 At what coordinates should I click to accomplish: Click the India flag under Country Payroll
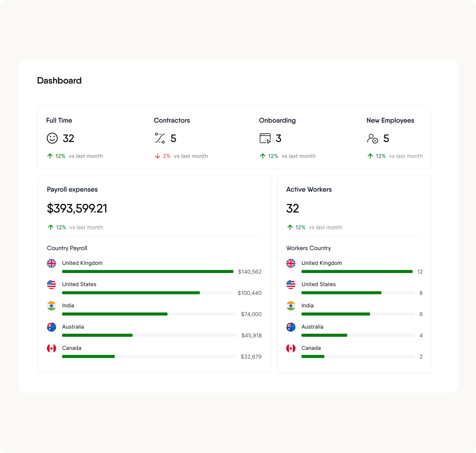52,306
